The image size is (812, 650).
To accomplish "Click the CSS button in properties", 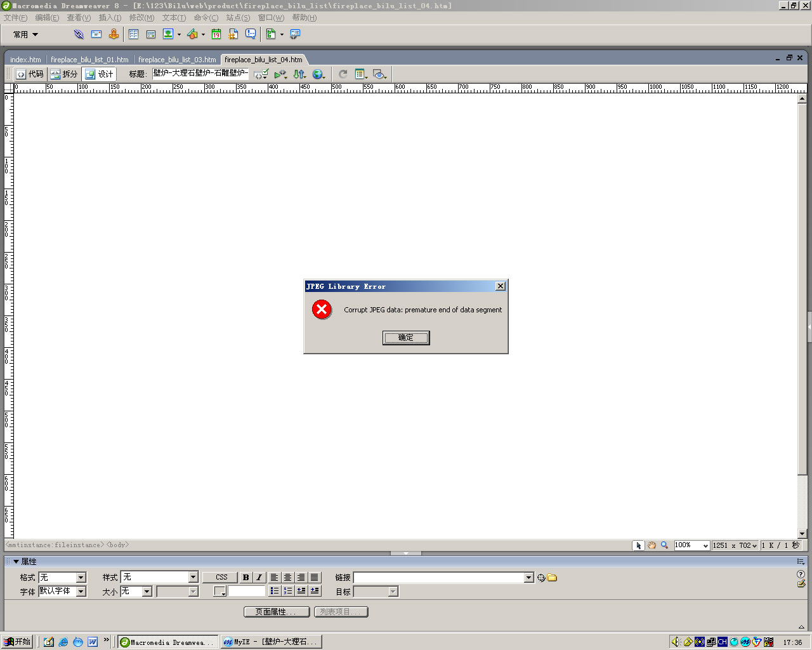I will pos(221,577).
